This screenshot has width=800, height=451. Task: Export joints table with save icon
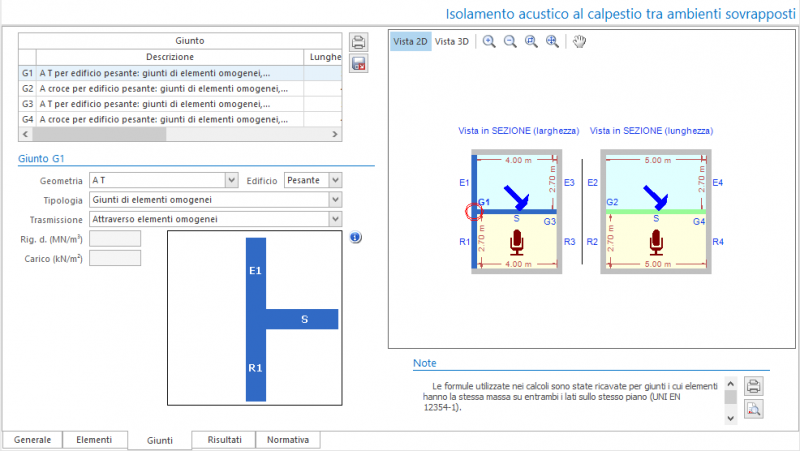point(359,64)
